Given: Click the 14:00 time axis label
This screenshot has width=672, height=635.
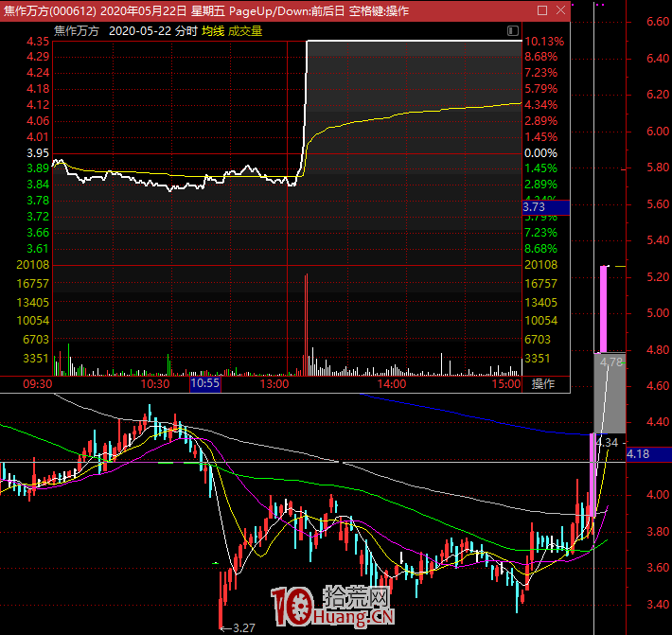Looking at the screenshot, I should [x=391, y=383].
